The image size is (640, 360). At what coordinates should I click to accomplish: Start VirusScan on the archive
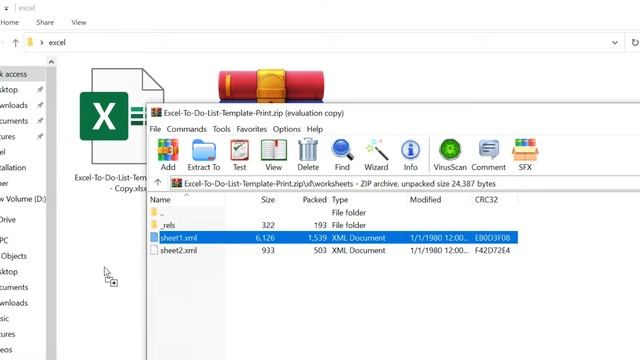coord(450,155)
